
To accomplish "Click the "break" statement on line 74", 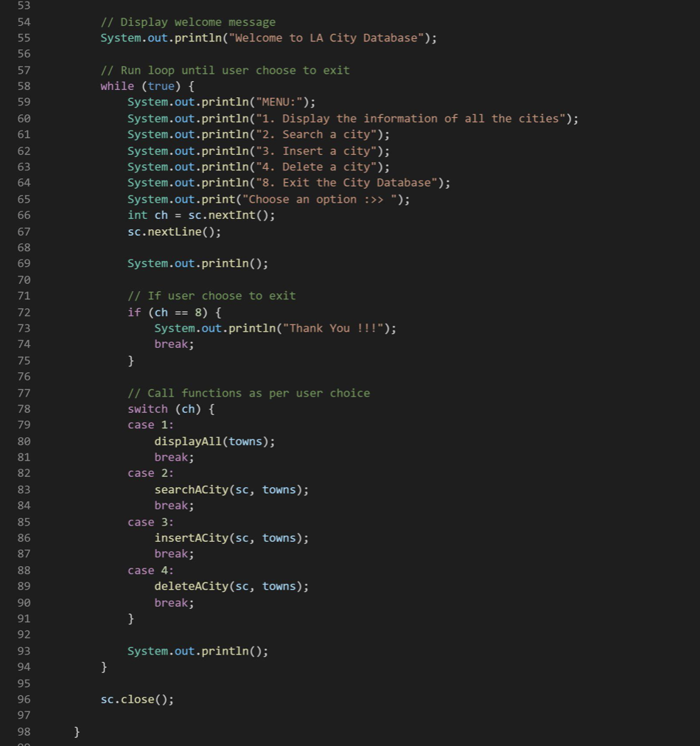I will pyautogui.click(x=174, y=344).
